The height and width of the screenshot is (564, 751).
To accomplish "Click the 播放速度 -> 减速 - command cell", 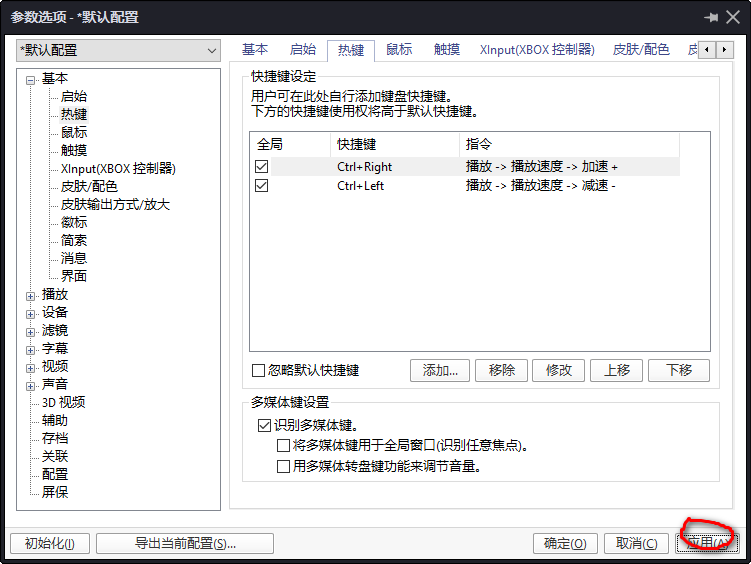I will [x=540, y=186].
